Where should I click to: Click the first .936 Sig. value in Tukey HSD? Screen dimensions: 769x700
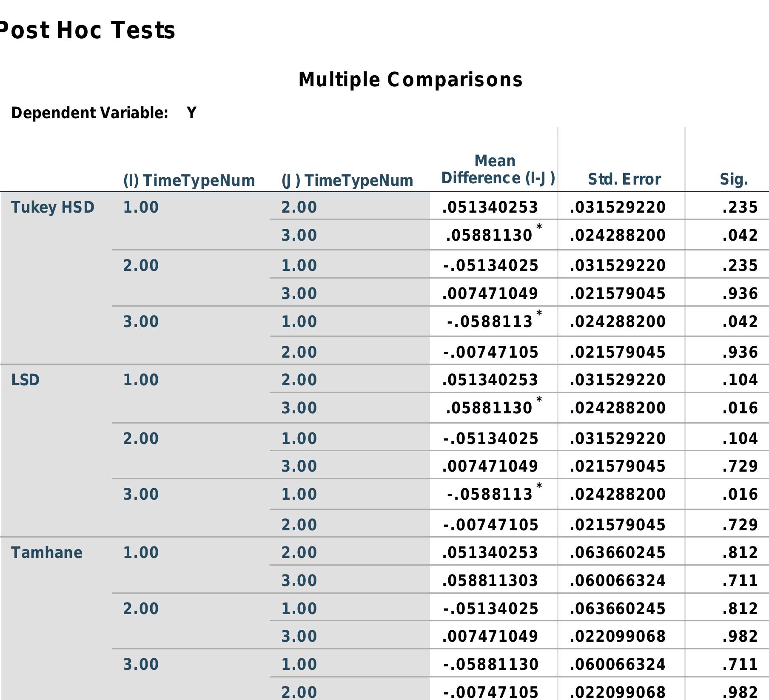click(740, 293)
